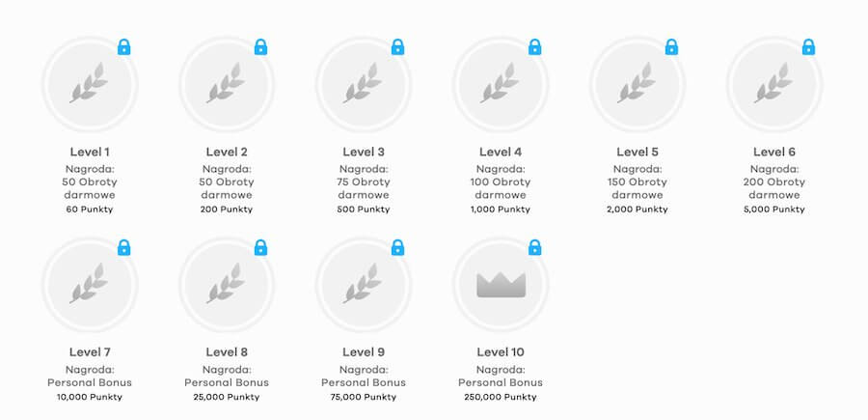Click the blue lock on Level 1
The width and height of the screenshot is (868, 420).
(x=124, y=47)
